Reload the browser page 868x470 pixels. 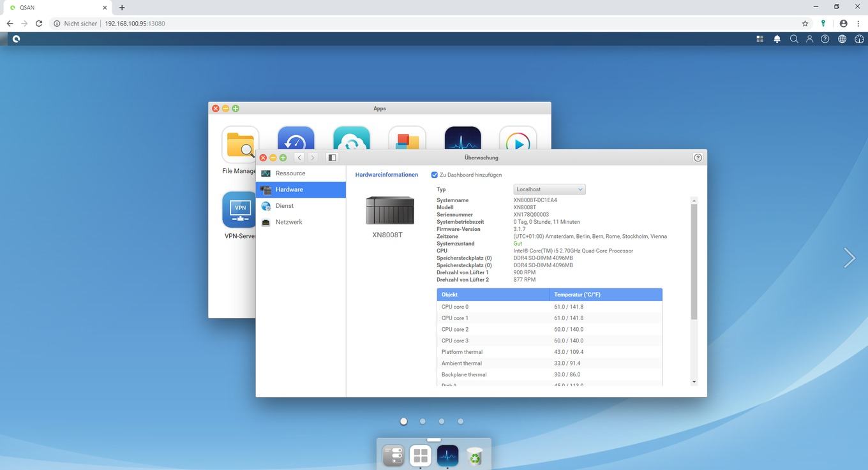click(x=39, y=24)
